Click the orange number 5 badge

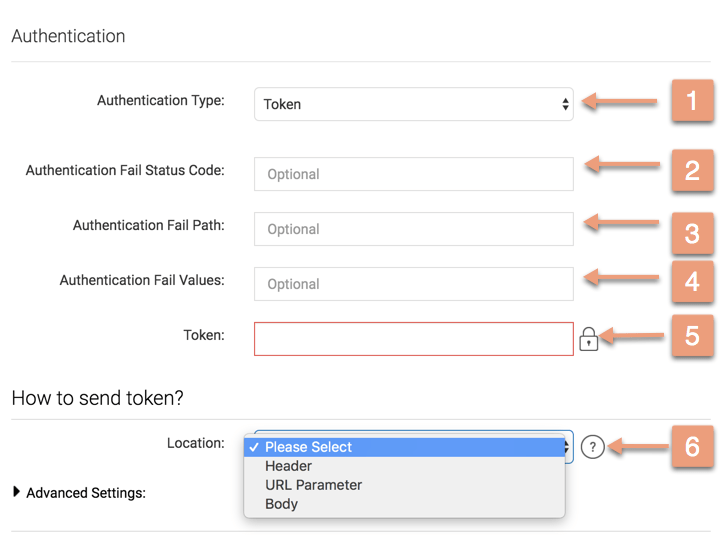coord(692,337)
